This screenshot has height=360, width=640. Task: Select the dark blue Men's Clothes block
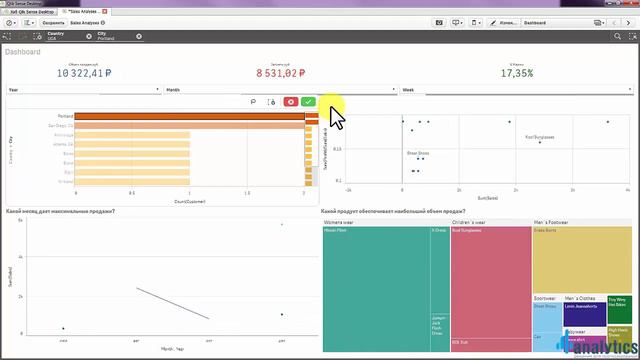pyautogui.click(x=584, y=314)
